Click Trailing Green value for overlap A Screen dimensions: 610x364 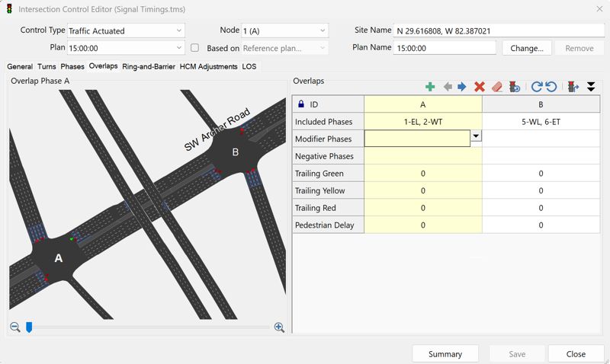[x=423, y=174]
